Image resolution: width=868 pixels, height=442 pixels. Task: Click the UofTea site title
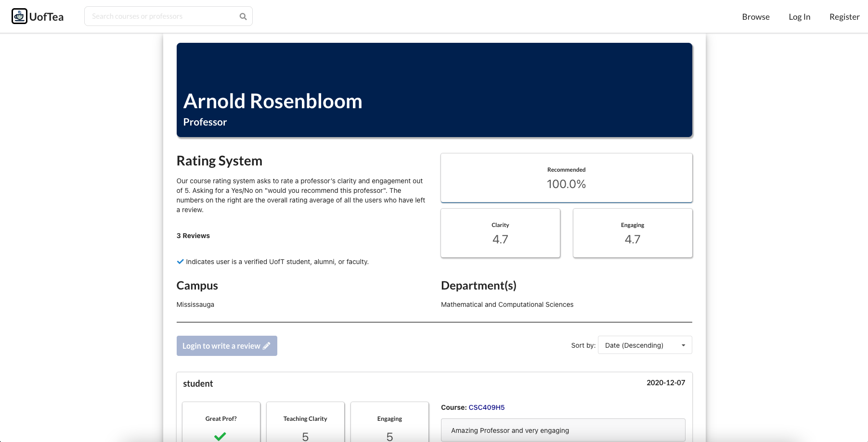[x=47, y=17]
